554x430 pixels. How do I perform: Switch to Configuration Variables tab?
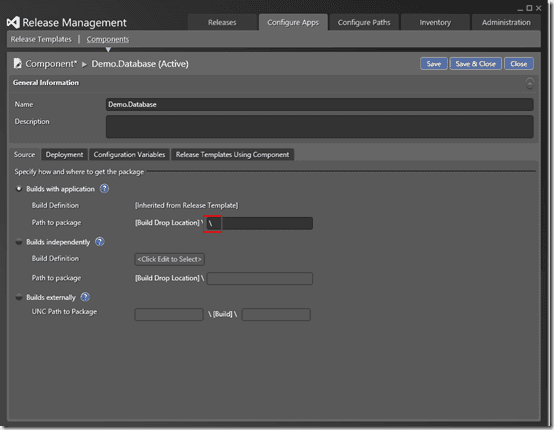tap(129, 154)
